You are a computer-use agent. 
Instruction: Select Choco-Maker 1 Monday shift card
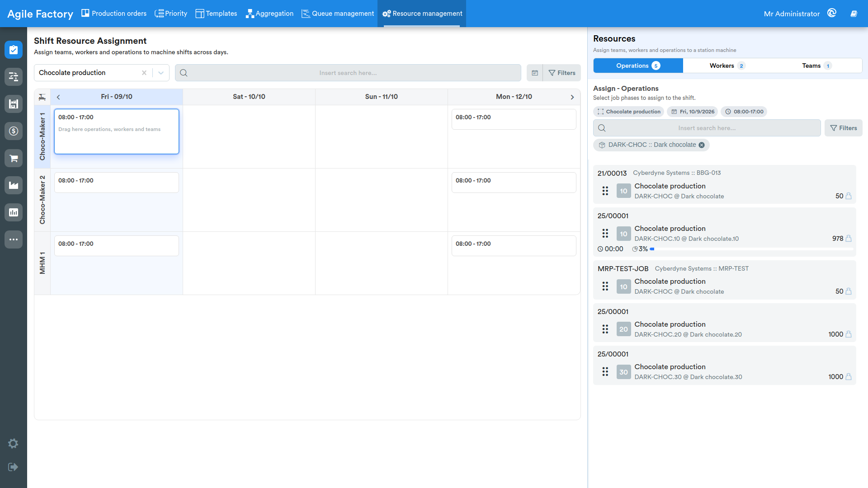click(x=514, y=119)
